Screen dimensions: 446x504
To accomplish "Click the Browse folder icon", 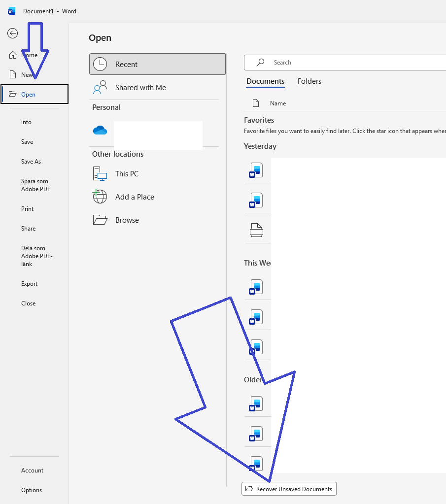I will pyautogui.click(x=100, y=220).
